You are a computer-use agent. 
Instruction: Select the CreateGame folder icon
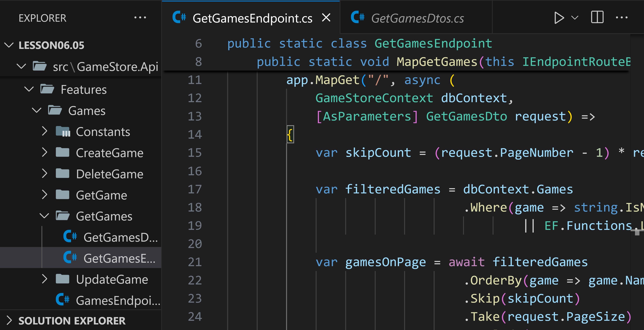(x=63, y=152)
